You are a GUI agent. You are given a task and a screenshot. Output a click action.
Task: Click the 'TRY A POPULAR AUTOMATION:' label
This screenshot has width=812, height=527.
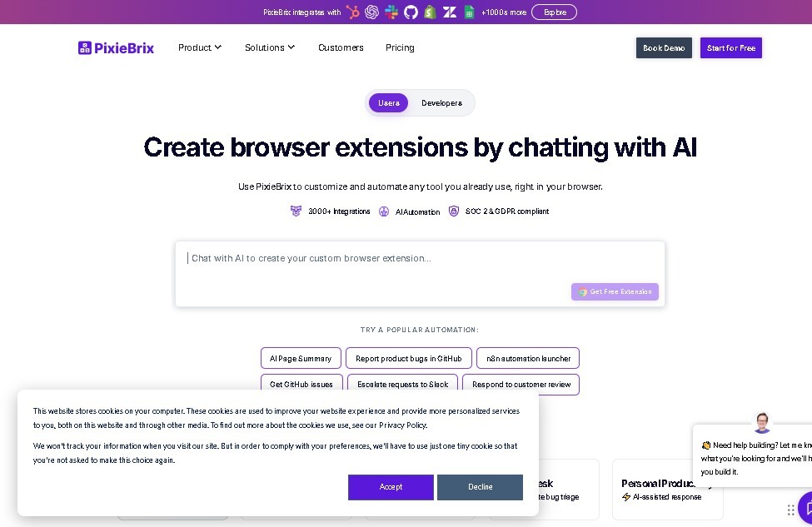pyautogui.click(x=420, y=330)
